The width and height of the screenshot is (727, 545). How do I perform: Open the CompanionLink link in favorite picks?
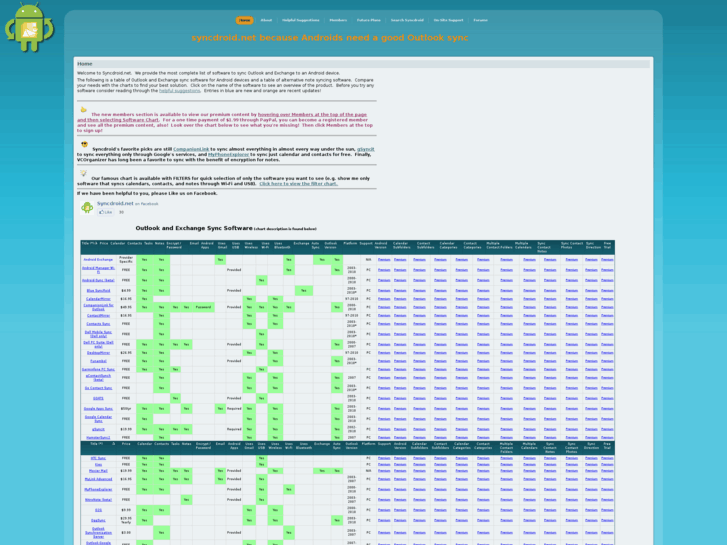[191, 149]
